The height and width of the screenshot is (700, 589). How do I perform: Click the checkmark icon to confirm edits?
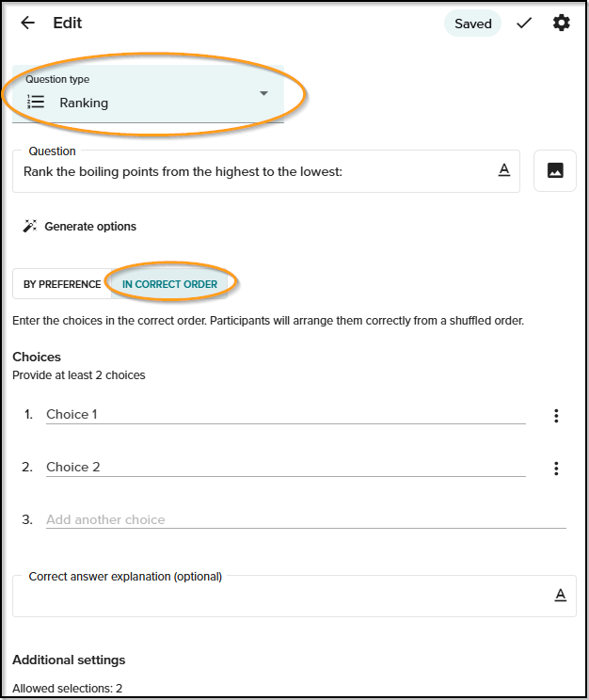click(524, 24)
